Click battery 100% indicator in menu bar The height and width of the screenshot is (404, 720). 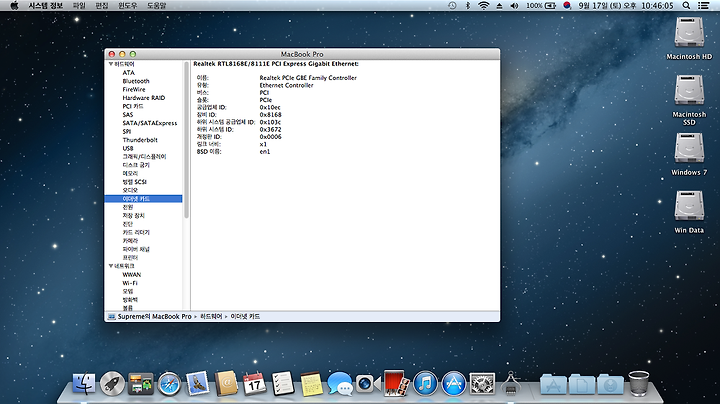pos(541,6)
